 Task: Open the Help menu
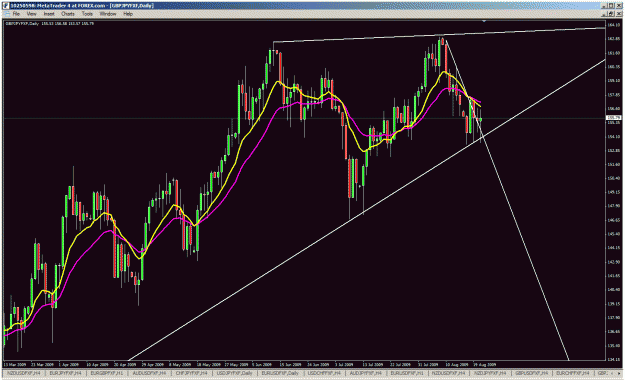coord(128,14)
